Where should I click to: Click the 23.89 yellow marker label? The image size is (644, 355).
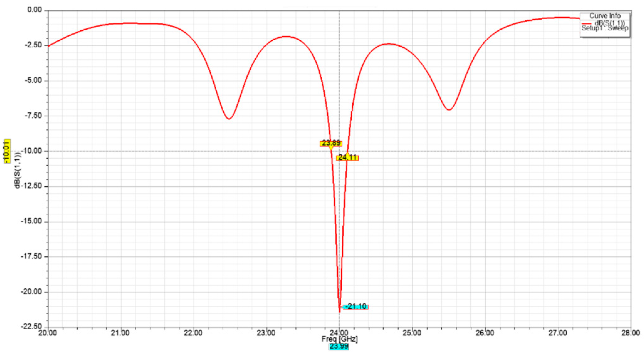click(331, 143)
